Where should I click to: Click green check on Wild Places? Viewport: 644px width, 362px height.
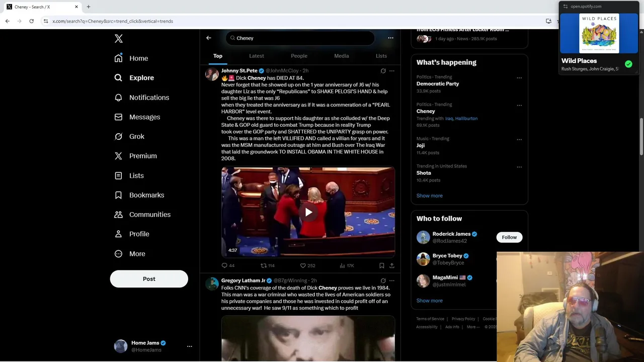pyautogui.click(x=628, y=64)
